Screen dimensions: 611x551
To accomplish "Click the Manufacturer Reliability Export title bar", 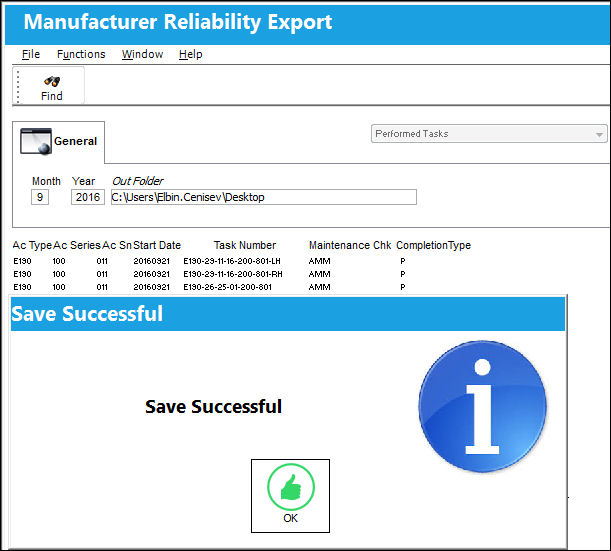I will coord(307,24).
